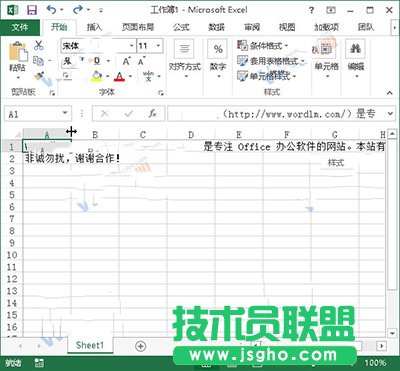Open the 宋体 font name dropdown
The width and height of the screenshot is (400, 371).
pyautogui.click(x=132, y=46)
